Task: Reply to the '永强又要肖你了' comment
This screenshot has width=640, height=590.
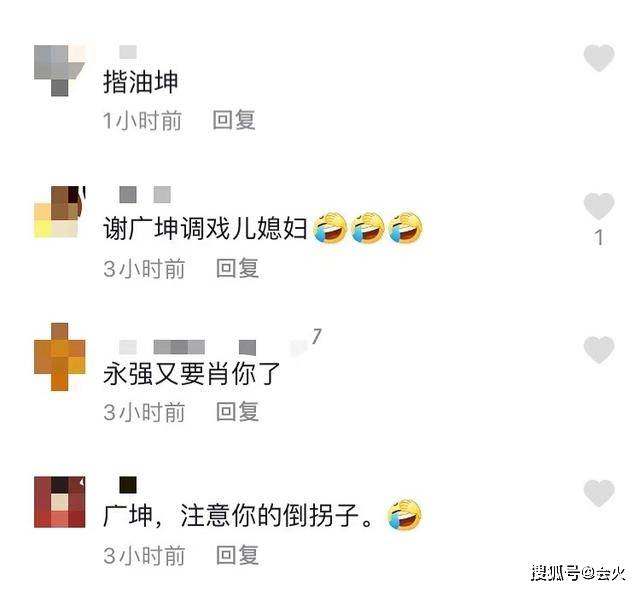Action: point(237,412)
